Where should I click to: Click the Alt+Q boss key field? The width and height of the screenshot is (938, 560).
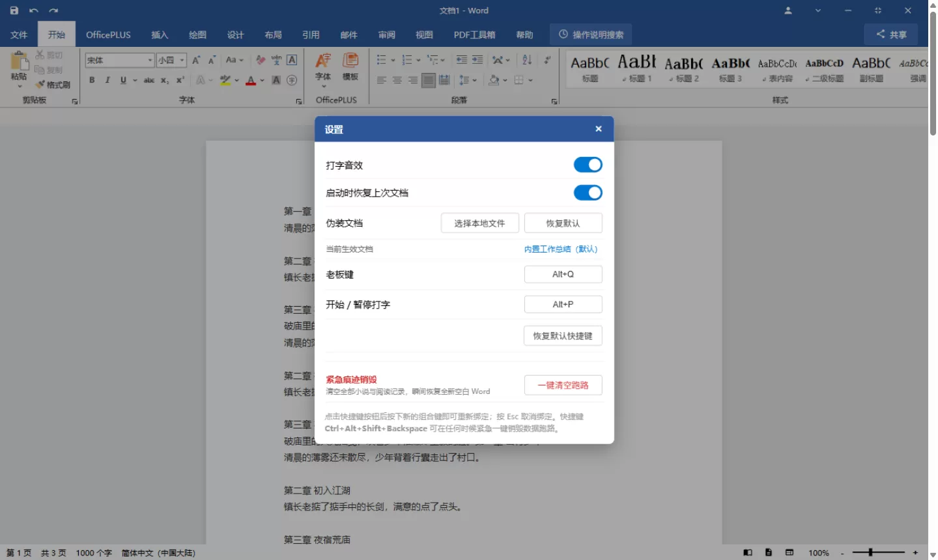pyautogui.click(x=563, y=274)
